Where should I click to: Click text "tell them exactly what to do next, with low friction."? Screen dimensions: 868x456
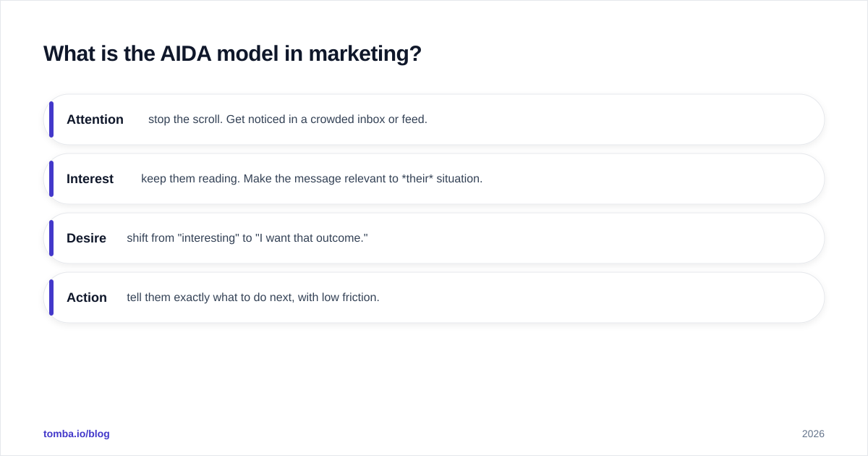click(253, 297)
